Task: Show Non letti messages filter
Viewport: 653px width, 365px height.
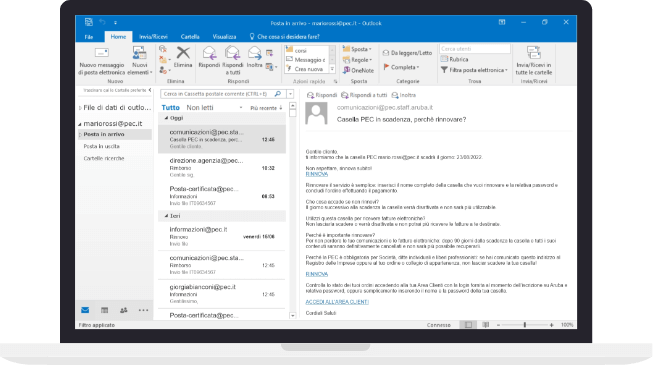Action: [199, 108]
